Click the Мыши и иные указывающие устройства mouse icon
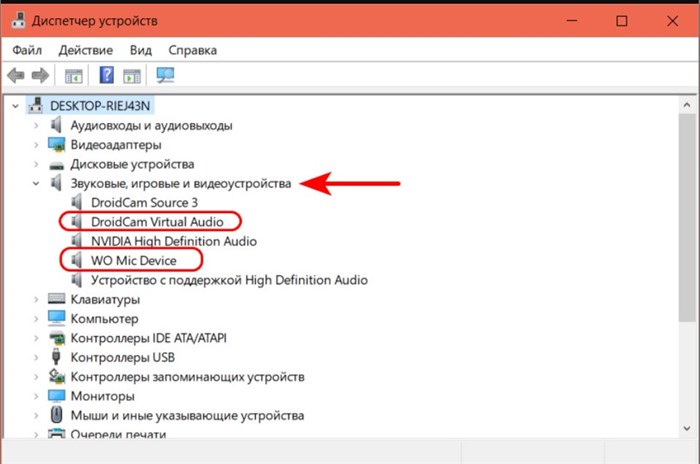Image resolution: width=700 pixels, height=464 pixels. click(x=56, y=415)
